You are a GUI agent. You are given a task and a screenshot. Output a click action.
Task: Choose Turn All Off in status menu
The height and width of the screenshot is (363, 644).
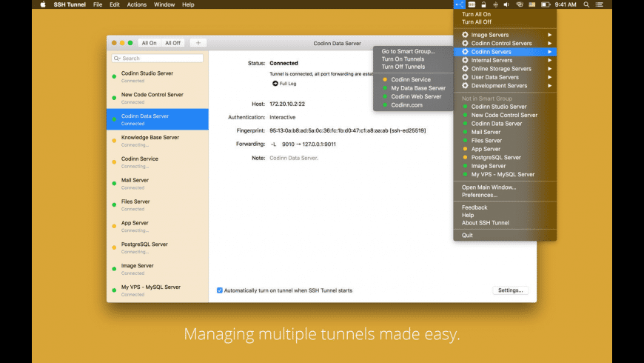(505, 21)
